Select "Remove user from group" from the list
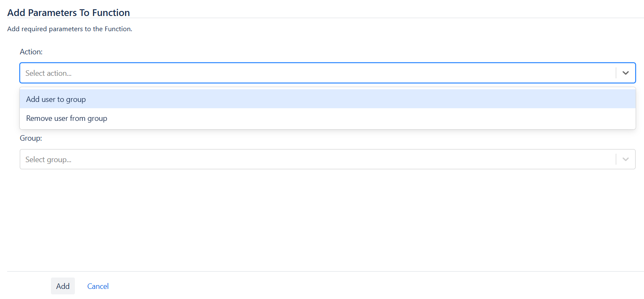This screenshot has width=644, height=299. (67, 118)
